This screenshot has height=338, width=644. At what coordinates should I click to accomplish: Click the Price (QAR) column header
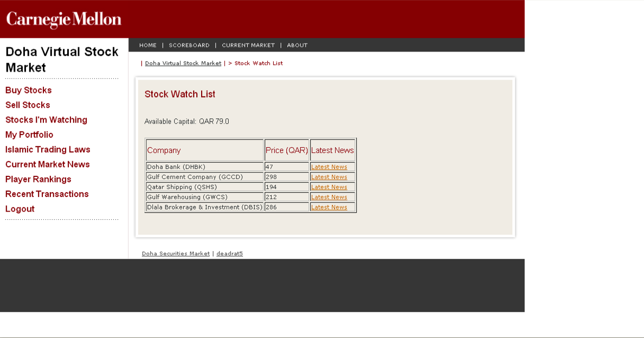(x=287, y=150)
